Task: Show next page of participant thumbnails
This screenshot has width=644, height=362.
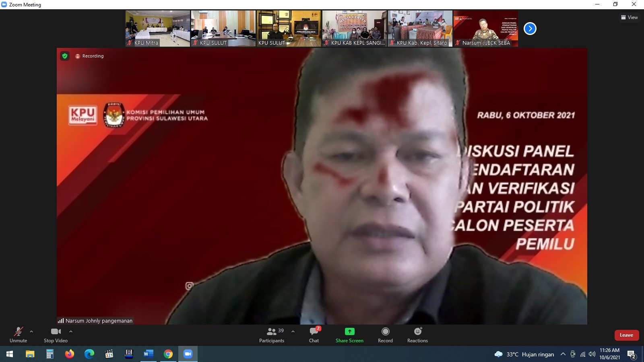Action: [x=530, y=29]
